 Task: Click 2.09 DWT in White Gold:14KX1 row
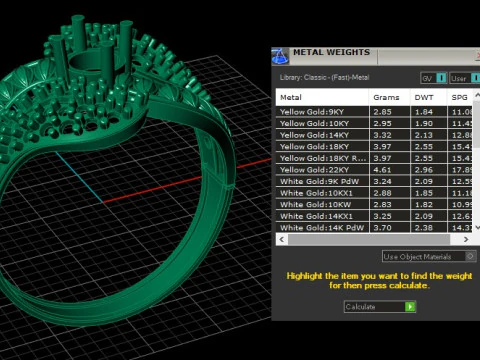coord(428,216)
